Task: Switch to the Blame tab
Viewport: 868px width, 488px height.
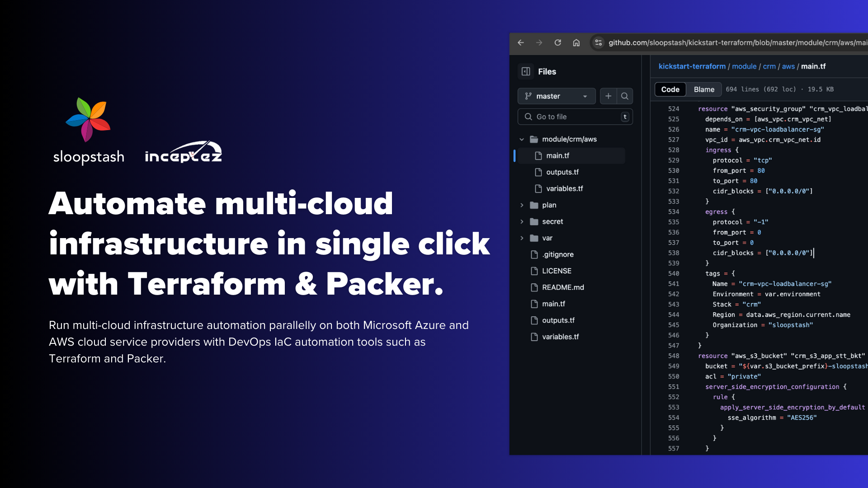Action: 704,89
